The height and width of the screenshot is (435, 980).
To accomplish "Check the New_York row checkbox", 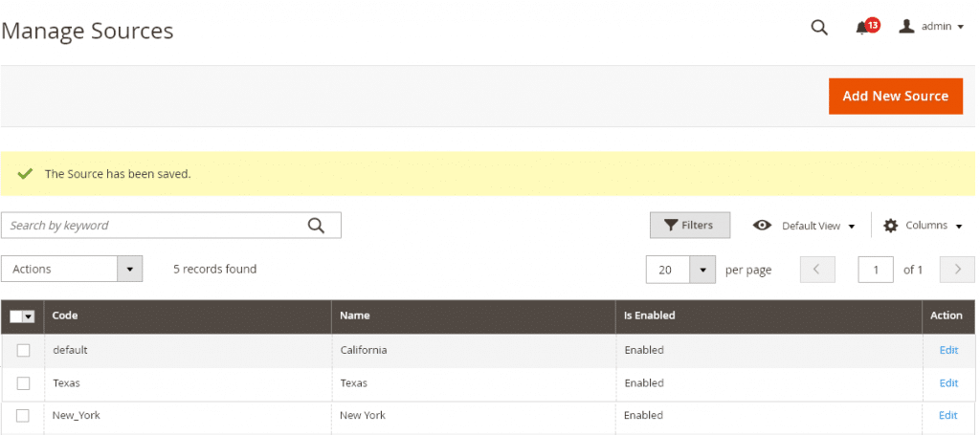I will [23, 416].
